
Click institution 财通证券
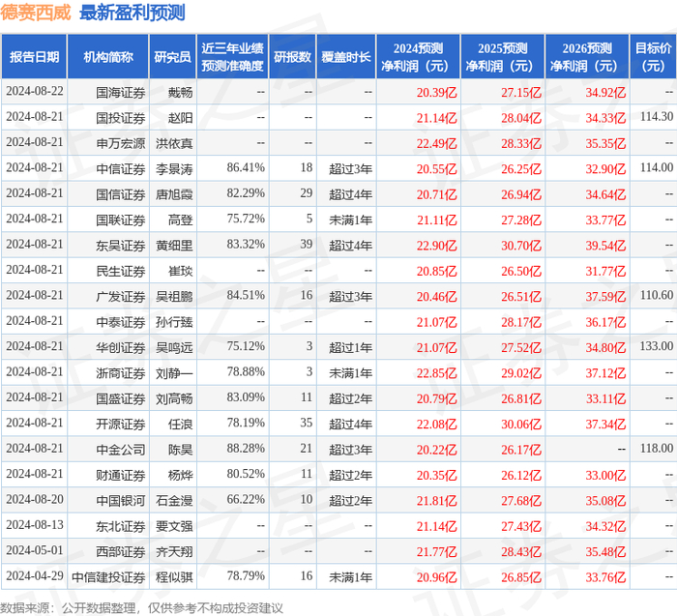[x=121, y=475]
